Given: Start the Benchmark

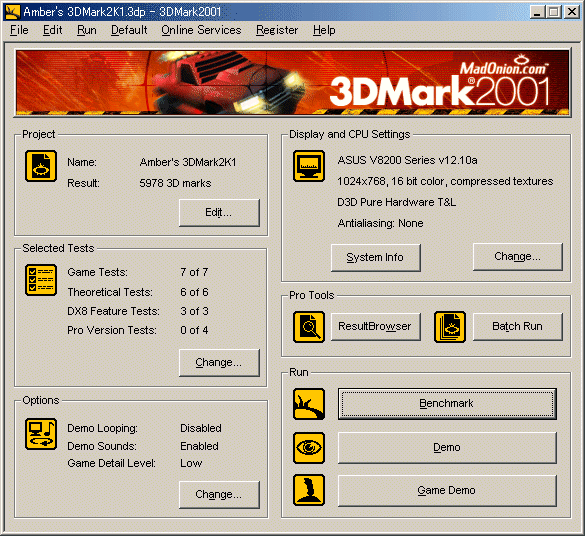Looking at the screenshot, I should pos(447,404).
